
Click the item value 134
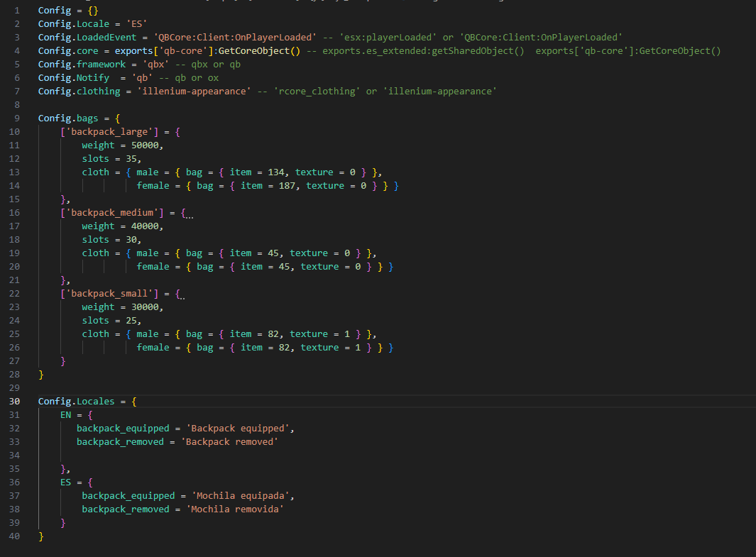276,172
